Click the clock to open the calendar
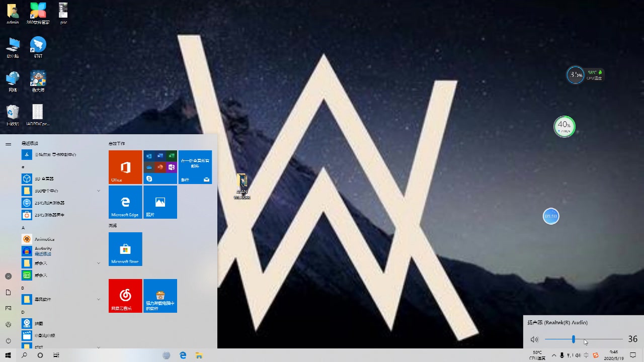 614,355
